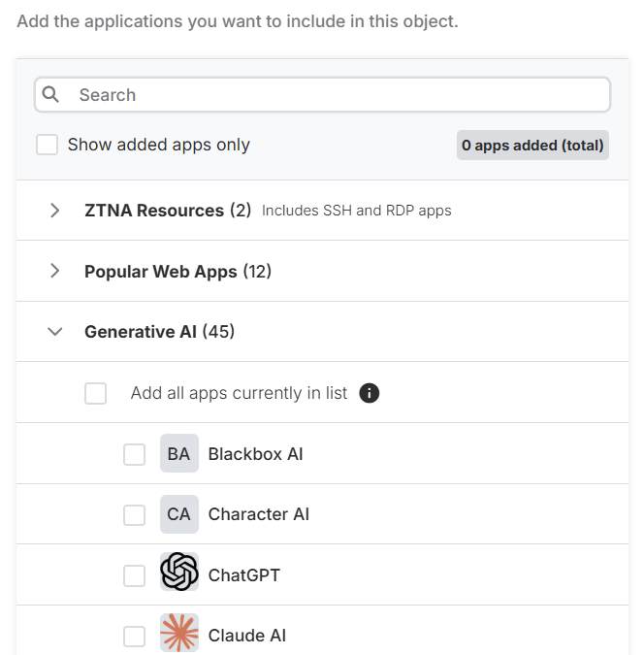
Task: Click the Generative AI (45) heading
Action: click(x=159, y=332)
